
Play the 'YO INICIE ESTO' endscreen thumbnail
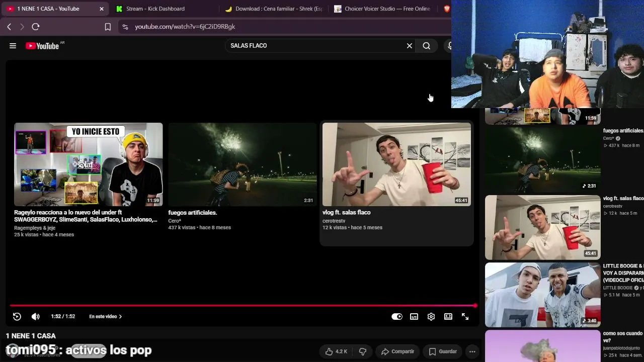(x=89, y=164)
